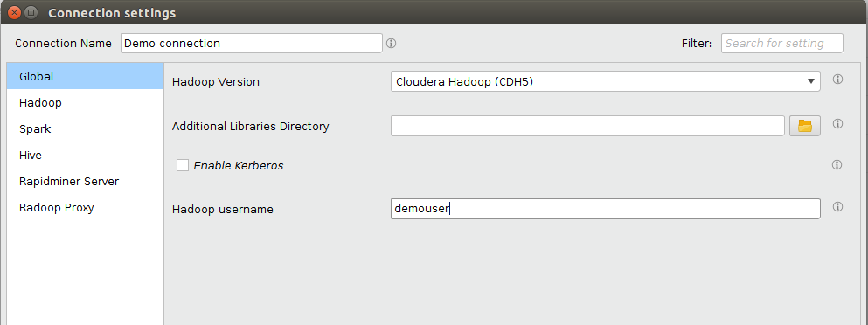
Task: Tick the Enable Kerberos checkbox
Action: pos(183,165)
